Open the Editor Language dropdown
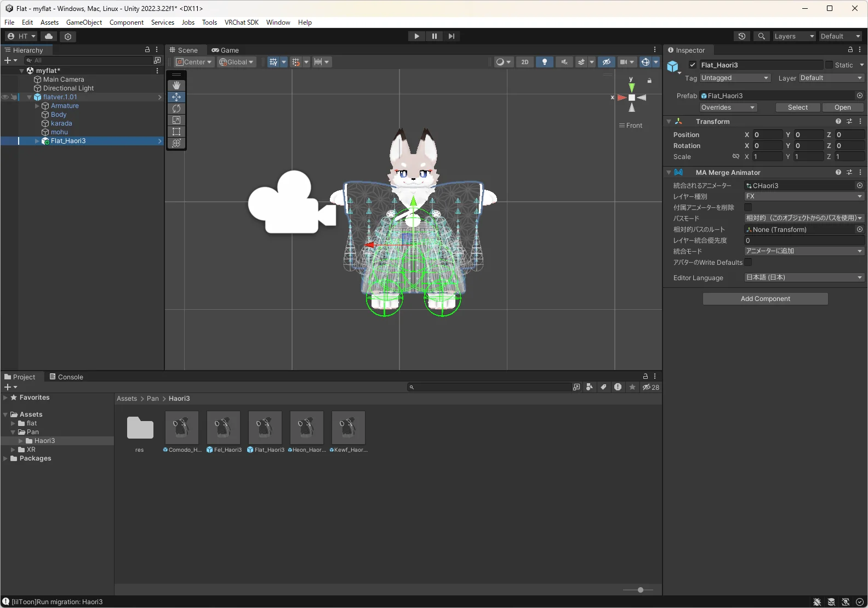 [804, 277]
